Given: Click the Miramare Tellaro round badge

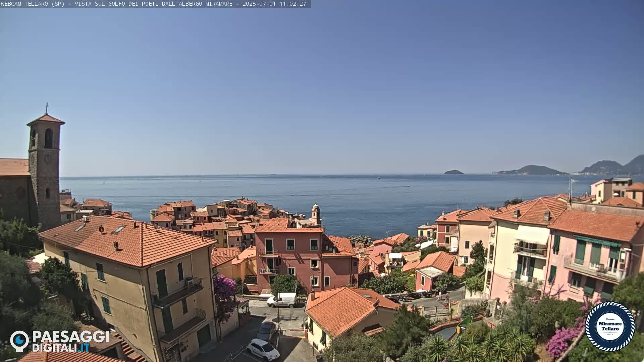Looking at the screenshot, I should 610,326.
